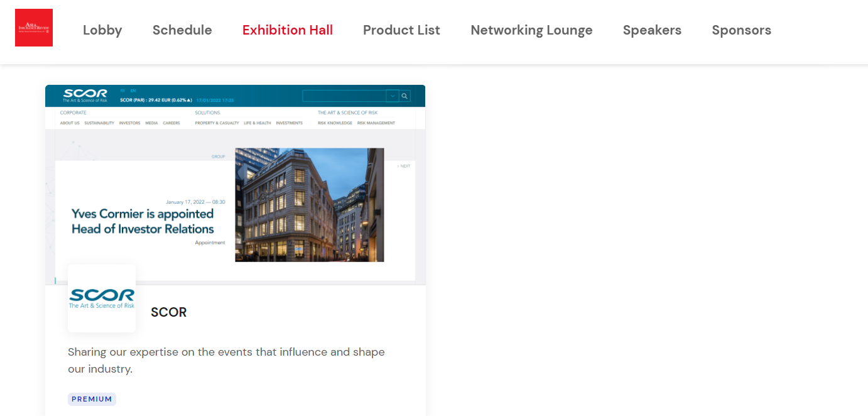
Task: Click the Asia Insurance Review logo
Action: (34, 28)
